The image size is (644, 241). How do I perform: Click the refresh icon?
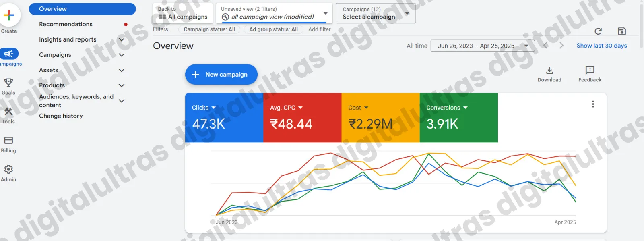[x=598, y=31]
